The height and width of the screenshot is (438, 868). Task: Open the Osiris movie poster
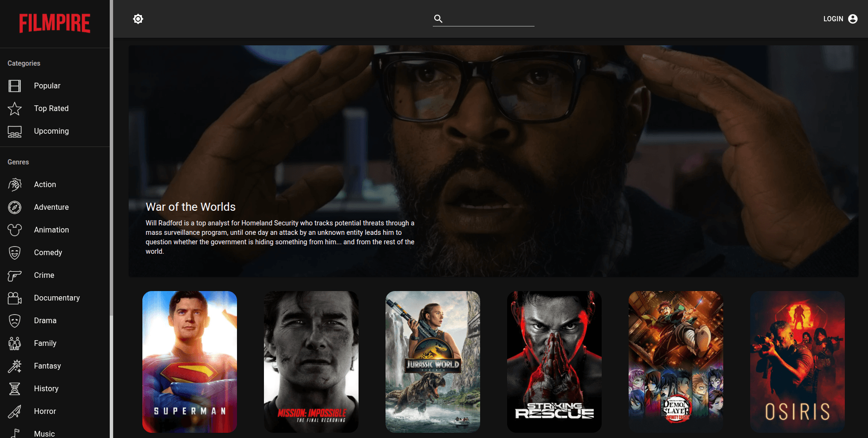(x=798, y=362)
